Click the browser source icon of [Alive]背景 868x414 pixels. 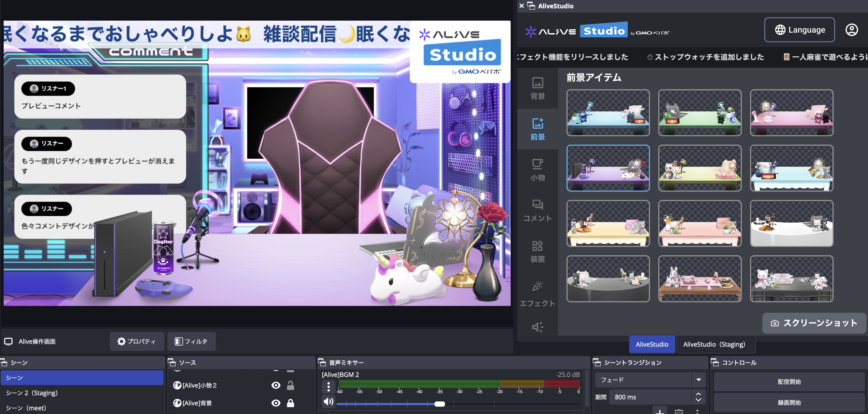coord(177,403)
